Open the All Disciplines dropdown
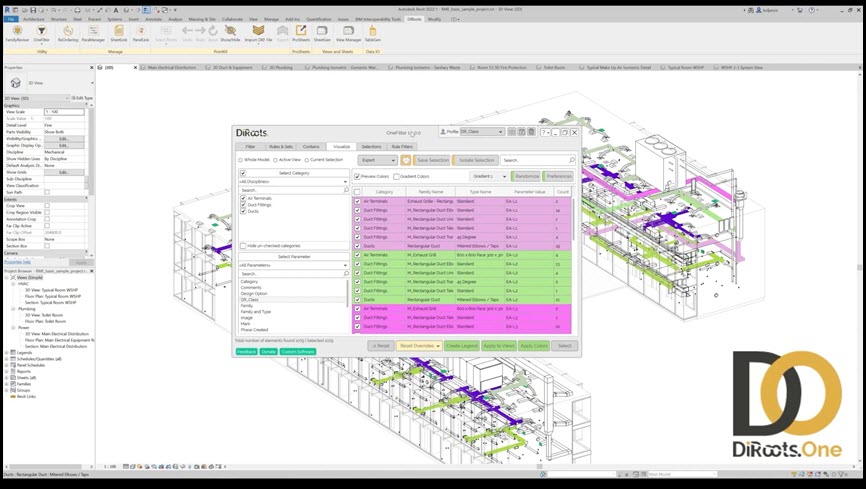The image size is (866, 489). (x=293, y=182)
